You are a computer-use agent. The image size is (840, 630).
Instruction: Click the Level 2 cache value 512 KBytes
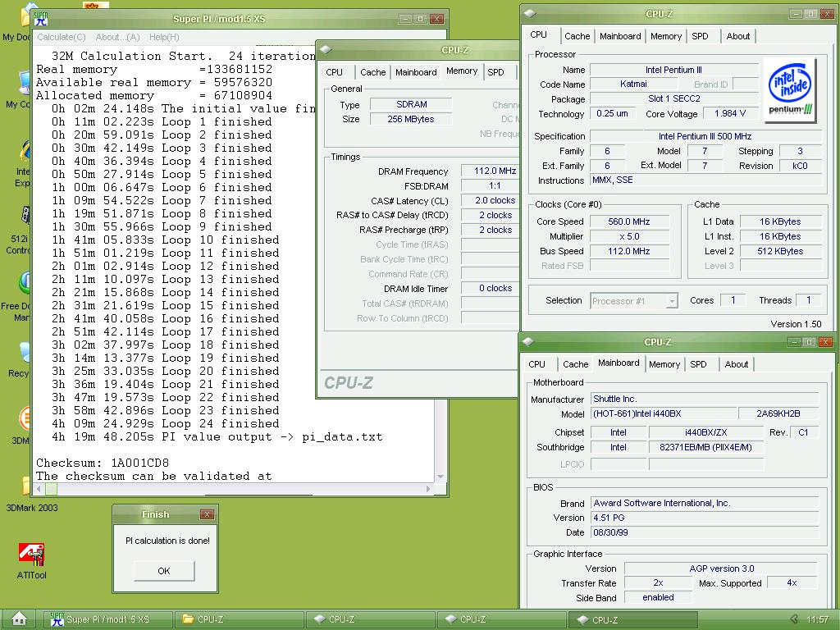click(780, 251)
